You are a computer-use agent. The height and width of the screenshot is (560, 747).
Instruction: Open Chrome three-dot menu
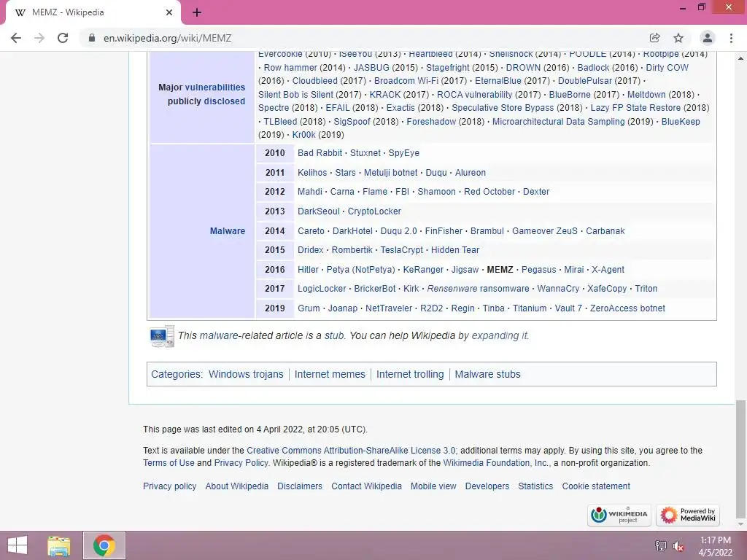[x=731, y=38]
